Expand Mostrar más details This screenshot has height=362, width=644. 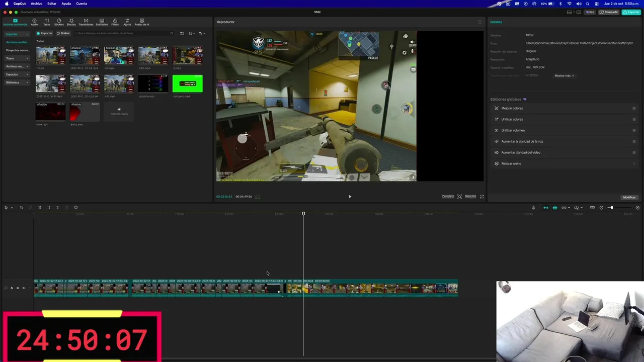[x=564, y=75]
